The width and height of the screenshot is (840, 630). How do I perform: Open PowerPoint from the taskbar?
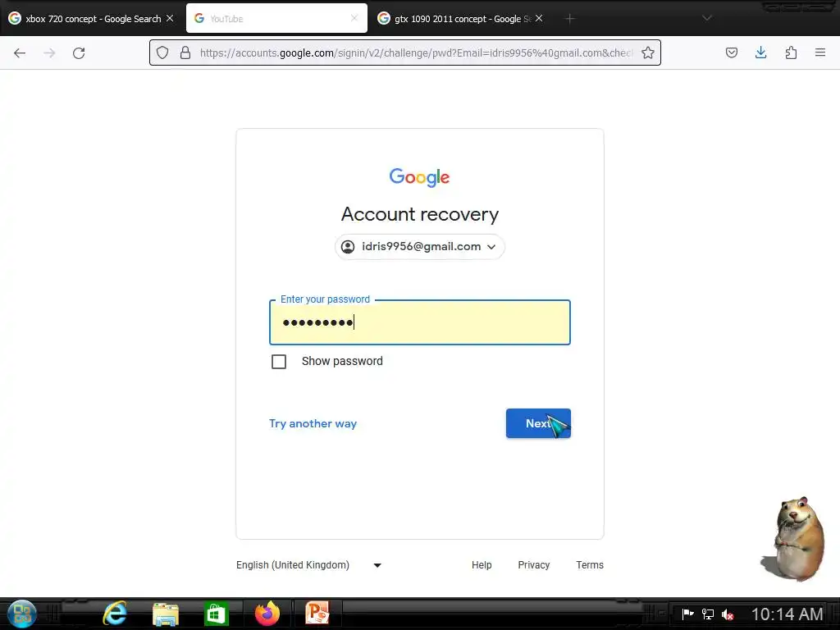[x=317, y=613]
